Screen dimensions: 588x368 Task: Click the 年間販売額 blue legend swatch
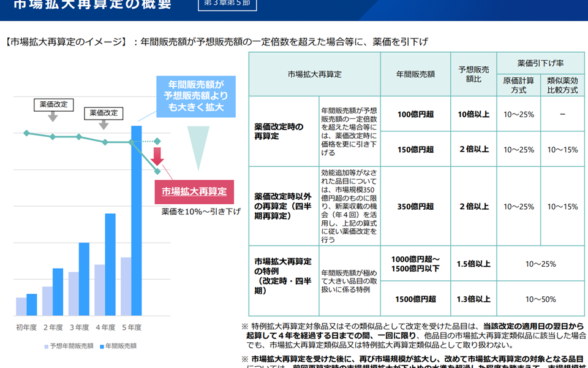click(x=101, y=347)
